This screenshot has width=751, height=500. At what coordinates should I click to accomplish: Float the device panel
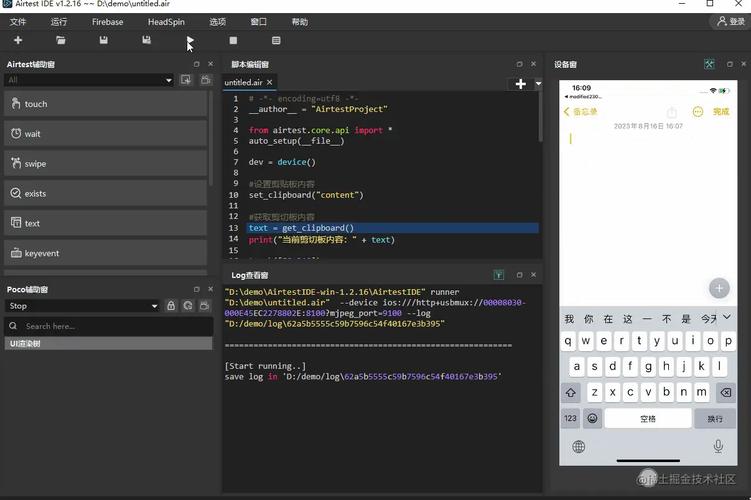(730, 64)
